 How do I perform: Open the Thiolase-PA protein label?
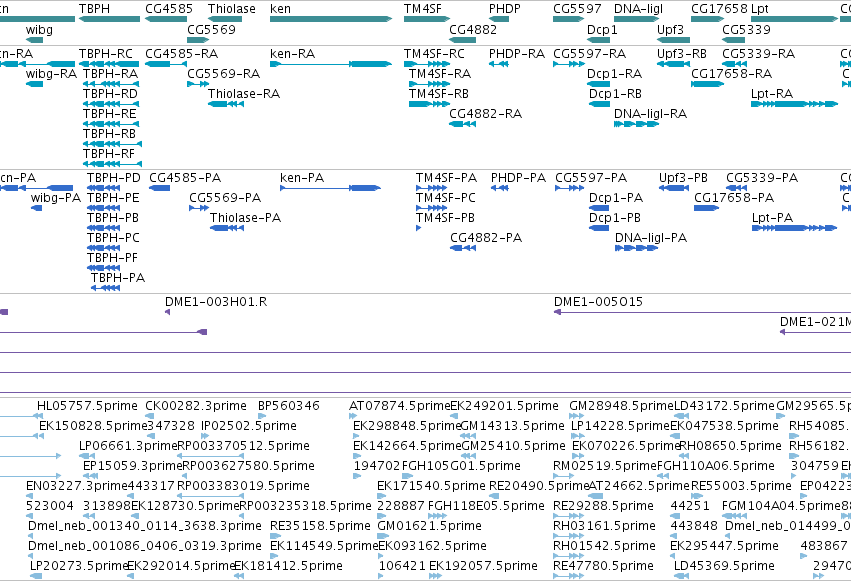pyautogui.click(x=246, y=218)
